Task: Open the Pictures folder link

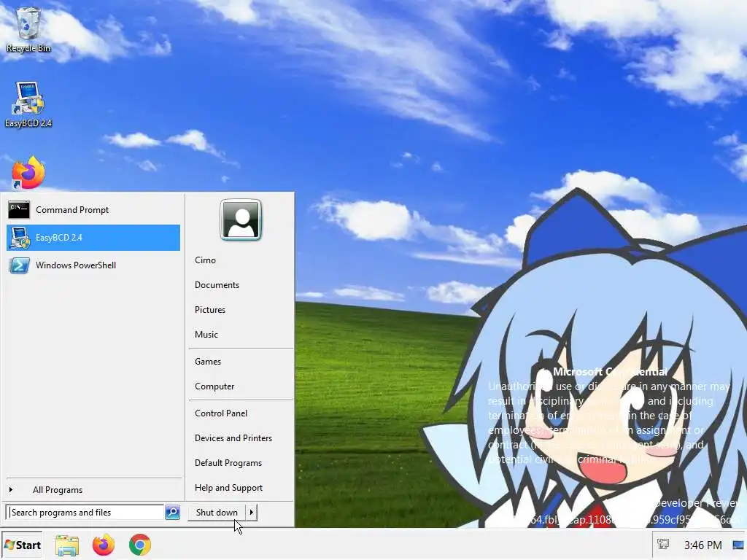Action: pyautogui.click(x=210, y=309)
